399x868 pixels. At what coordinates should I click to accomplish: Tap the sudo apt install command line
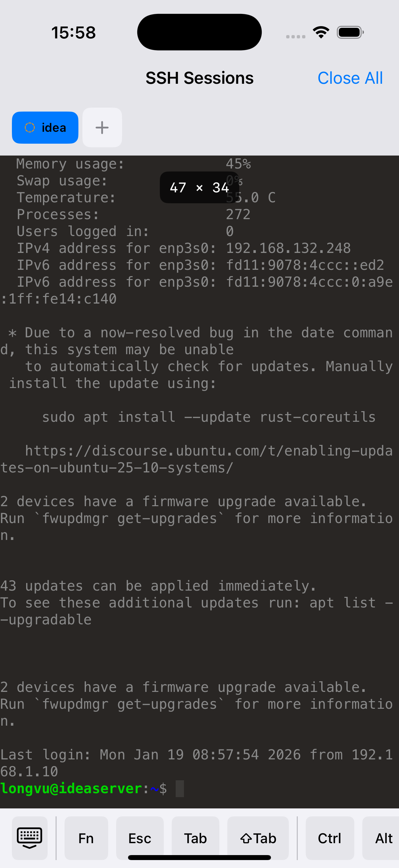(x=209, y=417)
